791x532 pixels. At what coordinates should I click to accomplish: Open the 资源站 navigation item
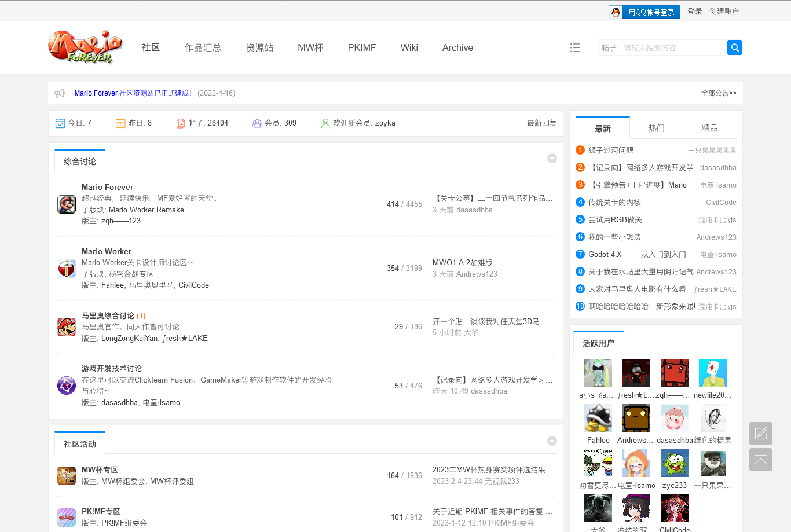259,47
